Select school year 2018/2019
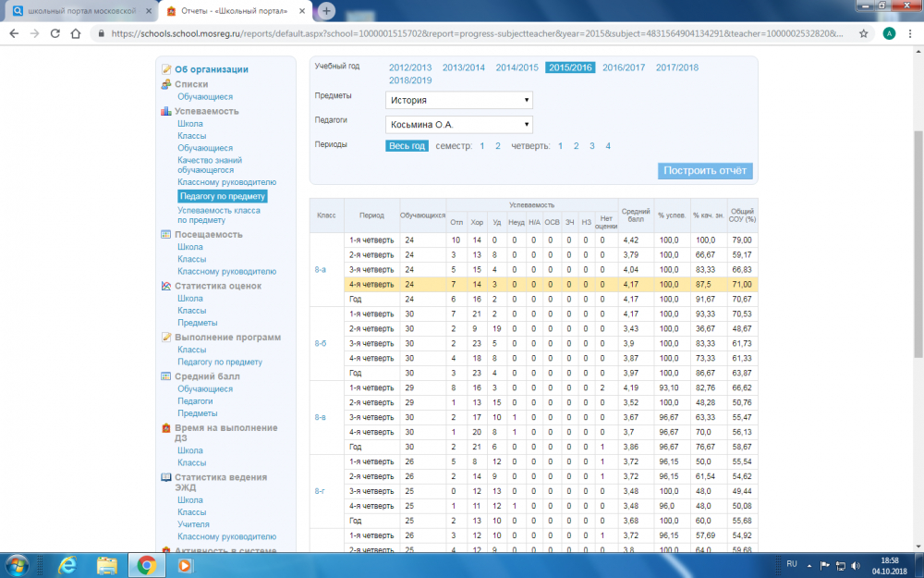Image resolution: width=924 pixels, height=578 pixels. (410, 80)
